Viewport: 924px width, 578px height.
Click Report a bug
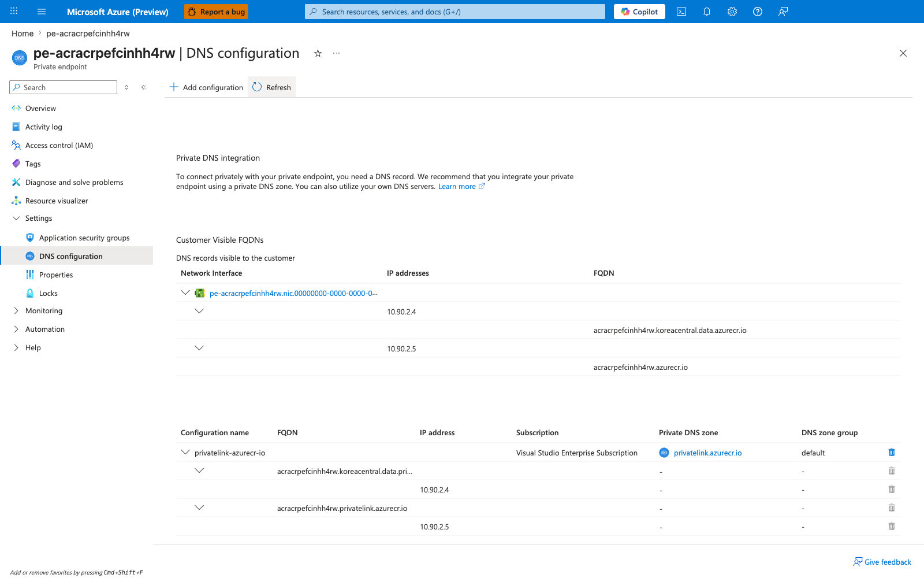216,12
